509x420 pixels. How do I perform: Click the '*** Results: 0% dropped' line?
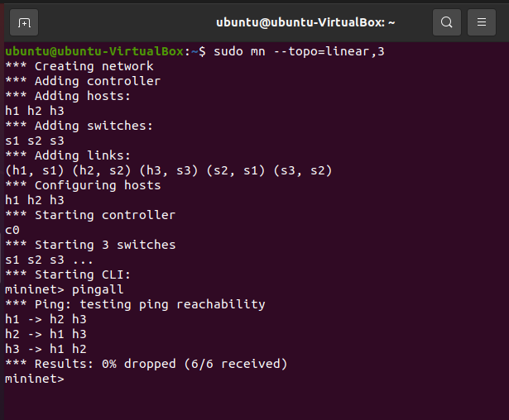coord(146,364)
